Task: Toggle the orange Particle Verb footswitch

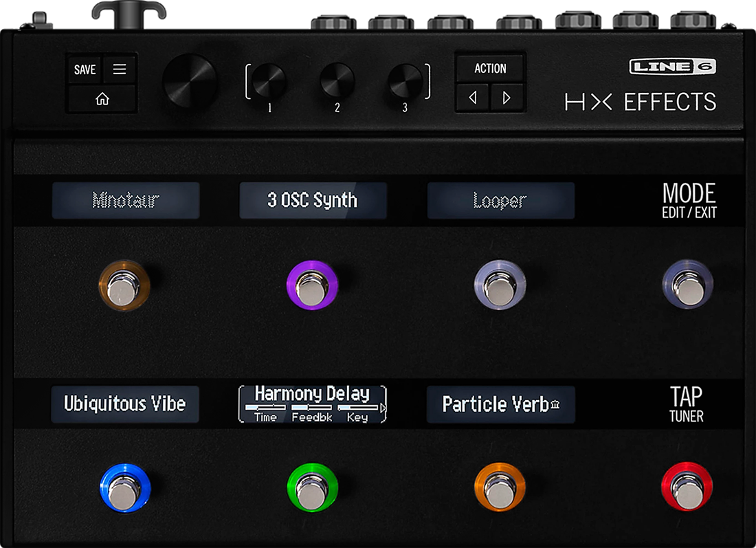Action: click(500, 487)
